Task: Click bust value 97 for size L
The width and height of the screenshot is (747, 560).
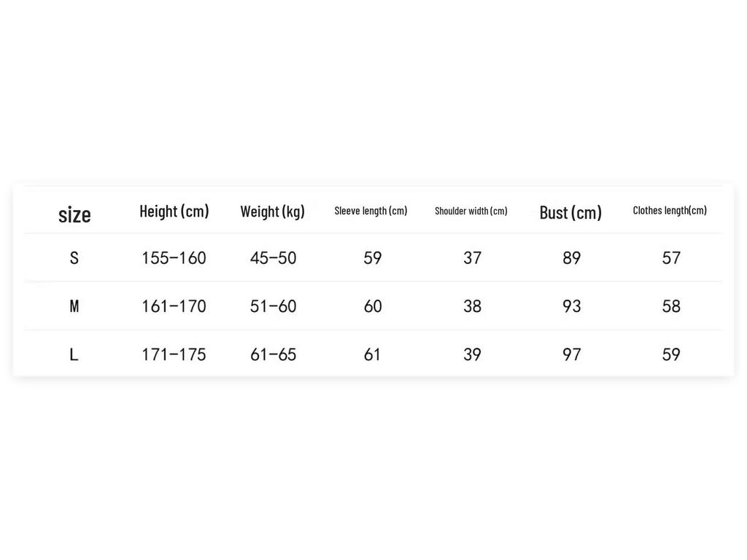Action: coord(572,354)
